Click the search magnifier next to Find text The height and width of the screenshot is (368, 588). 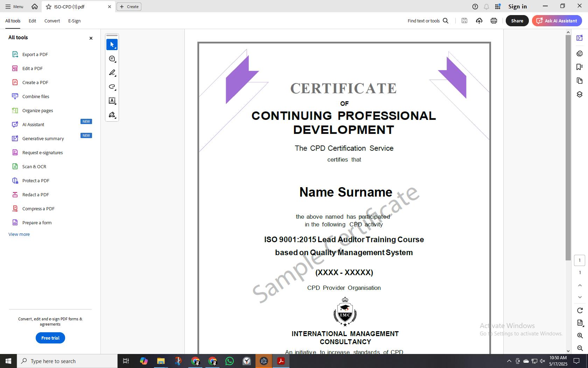pos(446,21)
